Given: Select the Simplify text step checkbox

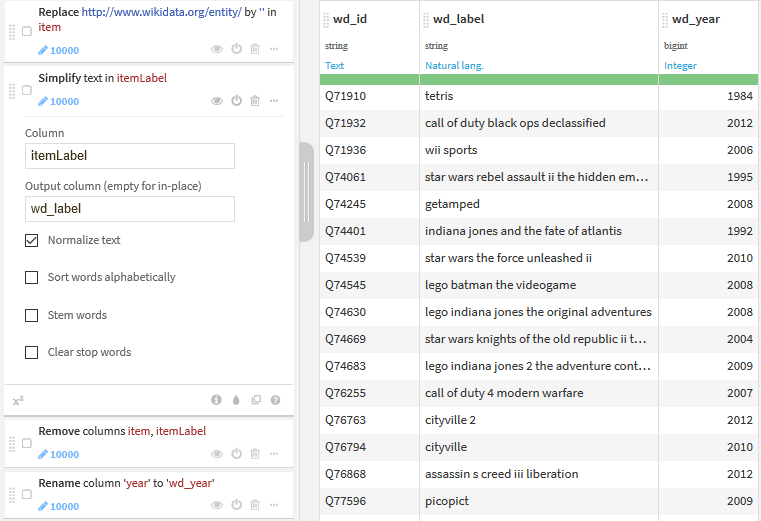Looking at the screenshot, I should (x=27, y=91).
